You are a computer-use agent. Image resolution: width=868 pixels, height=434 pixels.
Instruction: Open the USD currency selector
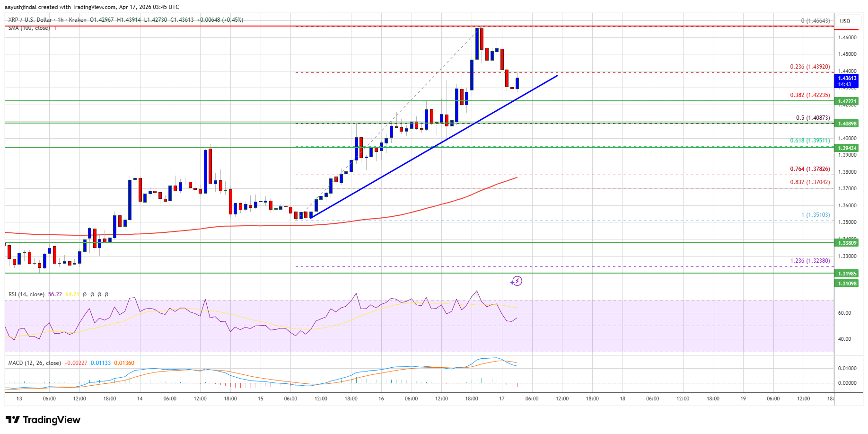point(845,21)
